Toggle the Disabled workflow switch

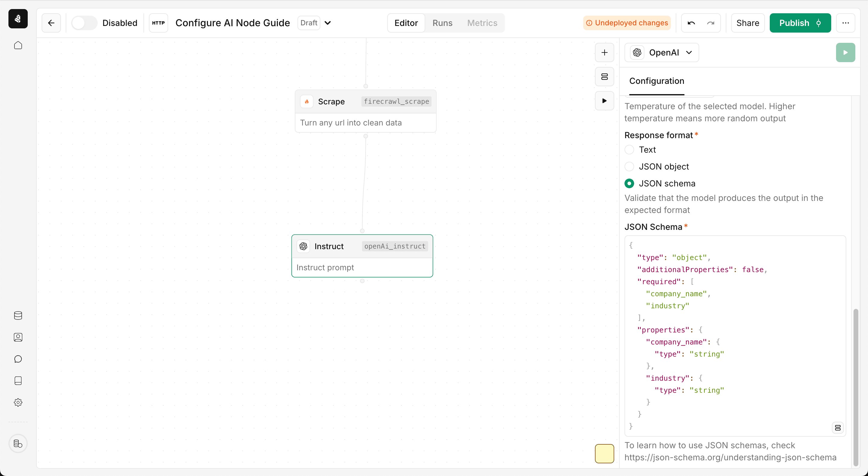coord(84,23)
